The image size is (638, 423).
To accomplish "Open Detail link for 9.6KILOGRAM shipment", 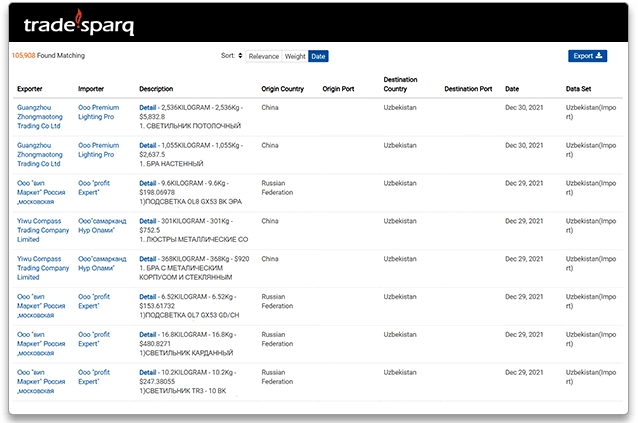I will point(148,183).
